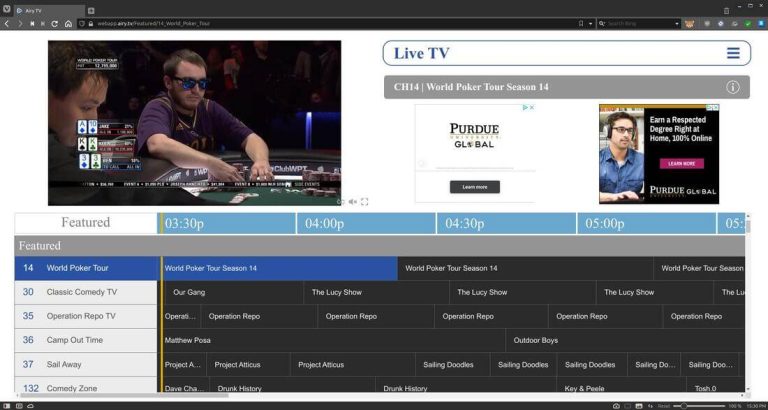Click the Outdoor Boys program listing
This screenshot has width=768, height=410.
coord(535,340)
